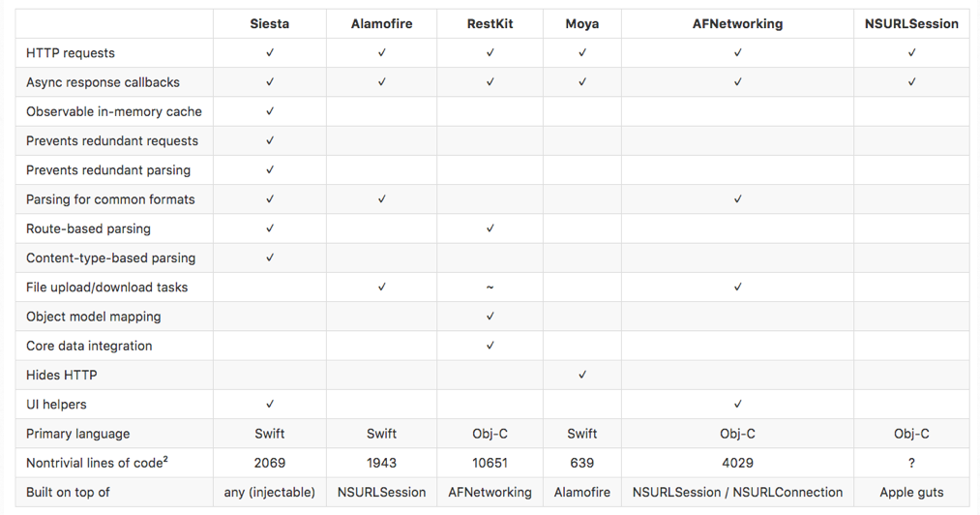Click the 10651 lines of code value

pos(490,463)
